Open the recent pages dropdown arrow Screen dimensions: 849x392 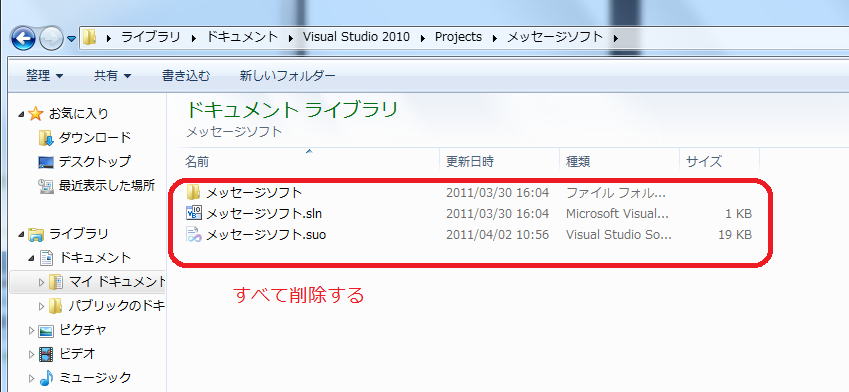pos(71,39)
